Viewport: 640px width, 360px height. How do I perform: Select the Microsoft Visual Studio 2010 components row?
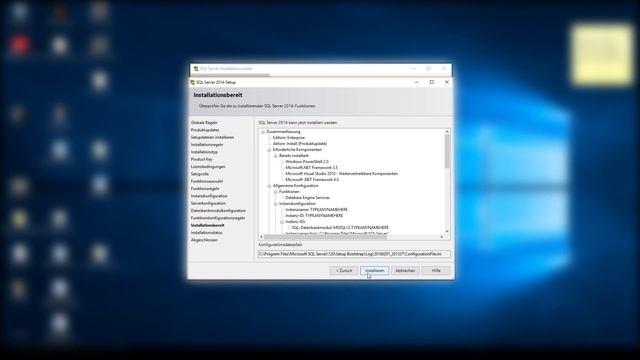point(341,174)
